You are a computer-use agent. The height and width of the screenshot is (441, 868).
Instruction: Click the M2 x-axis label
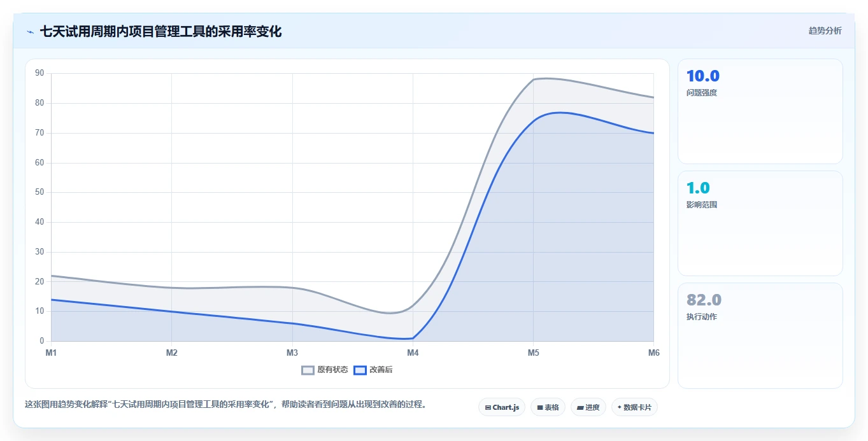tap(171, 353)
